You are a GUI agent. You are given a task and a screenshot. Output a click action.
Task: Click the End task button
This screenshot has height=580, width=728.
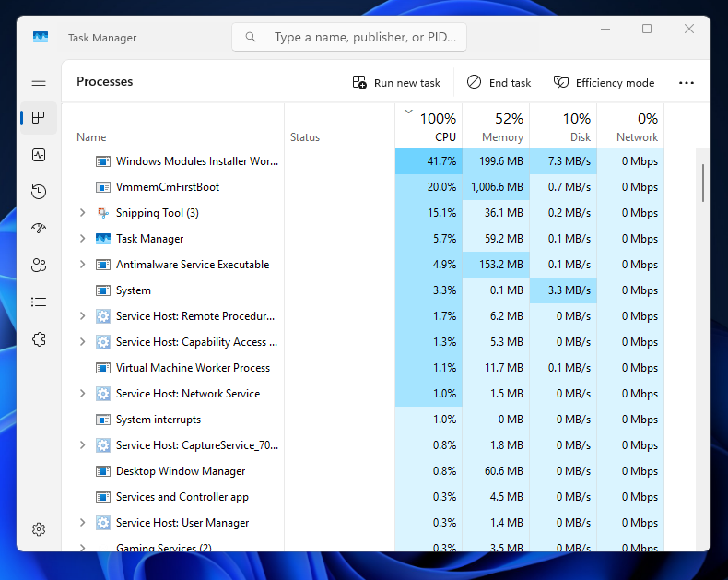pos(499,83)
